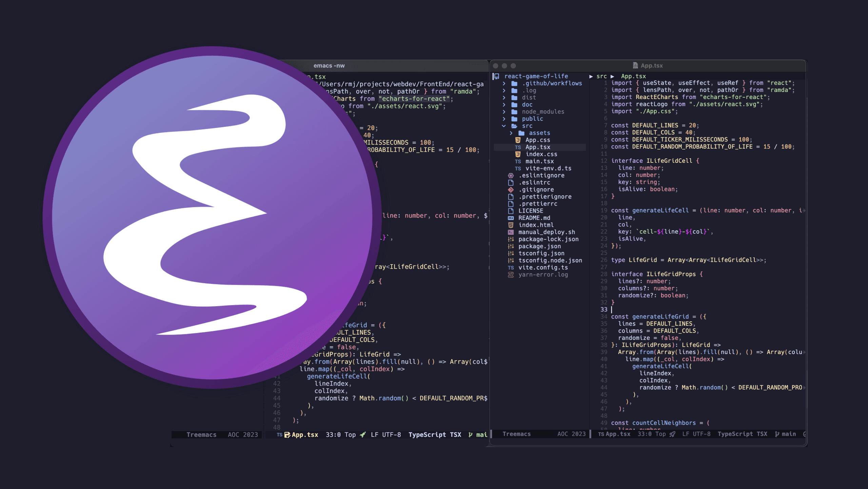Click the git branch icon in the emacs -nw modeline
This screenshot has width=868, height=489.
(x=470, y=435)
